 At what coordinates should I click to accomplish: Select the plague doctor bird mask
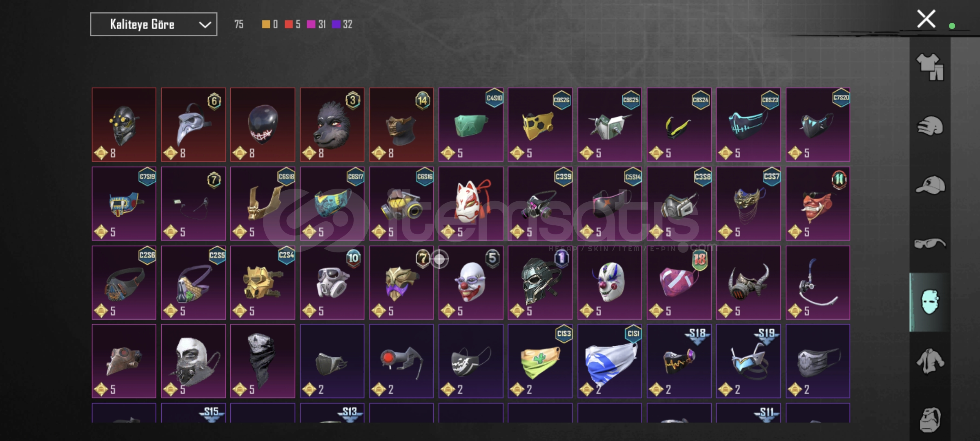click(x=194, y=125)
